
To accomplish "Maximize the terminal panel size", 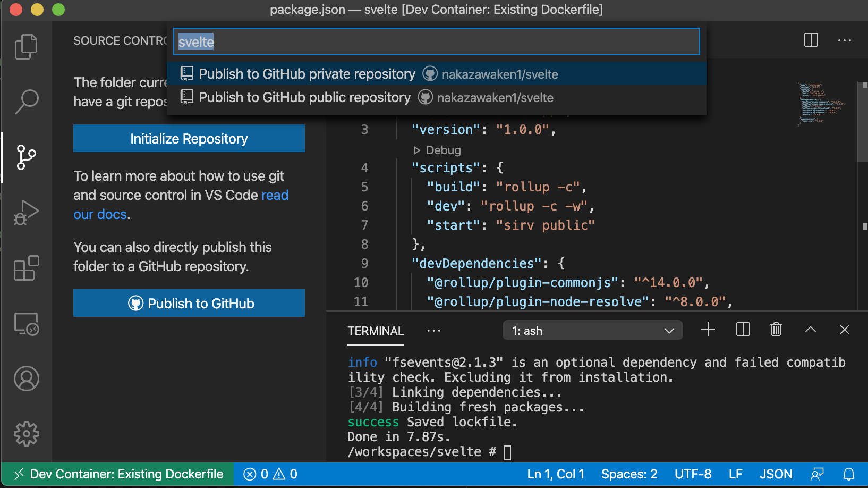I will (x=811, y=330).
